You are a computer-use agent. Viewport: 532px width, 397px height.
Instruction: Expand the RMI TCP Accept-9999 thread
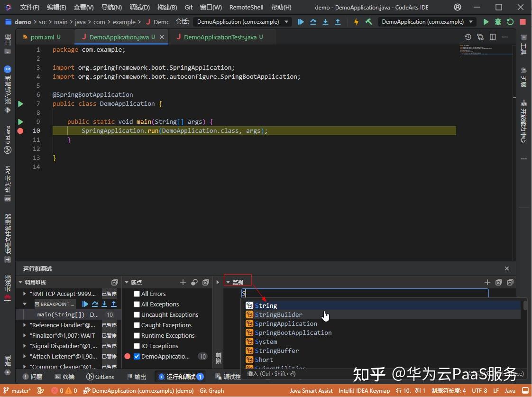(x=25, y=294)
